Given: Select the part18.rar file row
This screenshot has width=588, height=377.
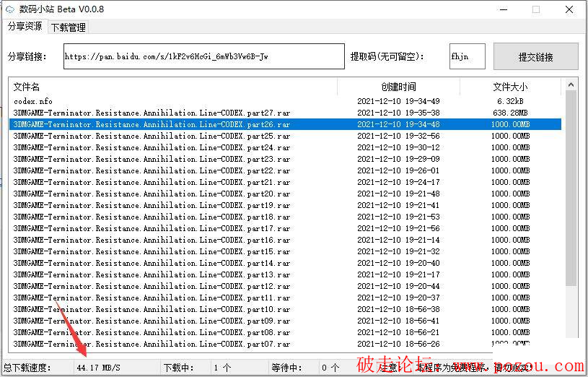Looking at the screenshot, I should pyautogui.click(x=286, y=217).
